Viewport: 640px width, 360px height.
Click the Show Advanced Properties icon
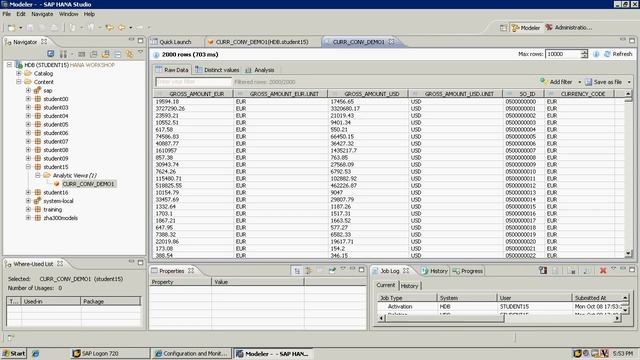(x=308, y=271)
